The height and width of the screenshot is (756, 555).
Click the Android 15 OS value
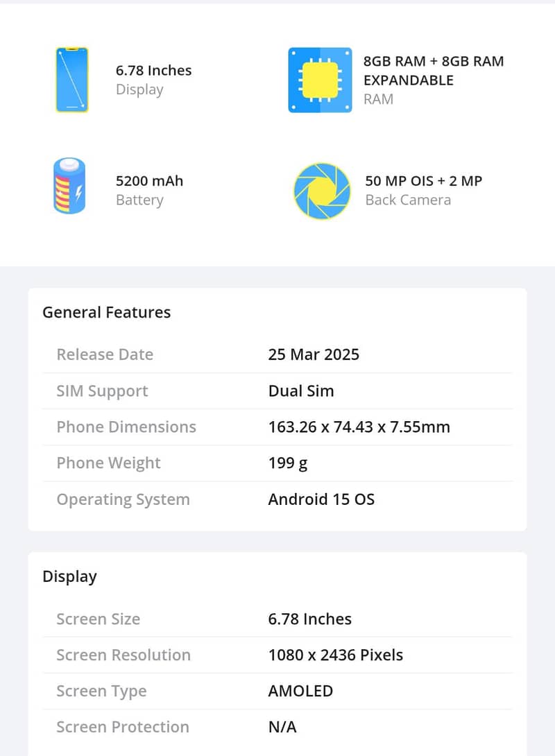coord(321,499)
